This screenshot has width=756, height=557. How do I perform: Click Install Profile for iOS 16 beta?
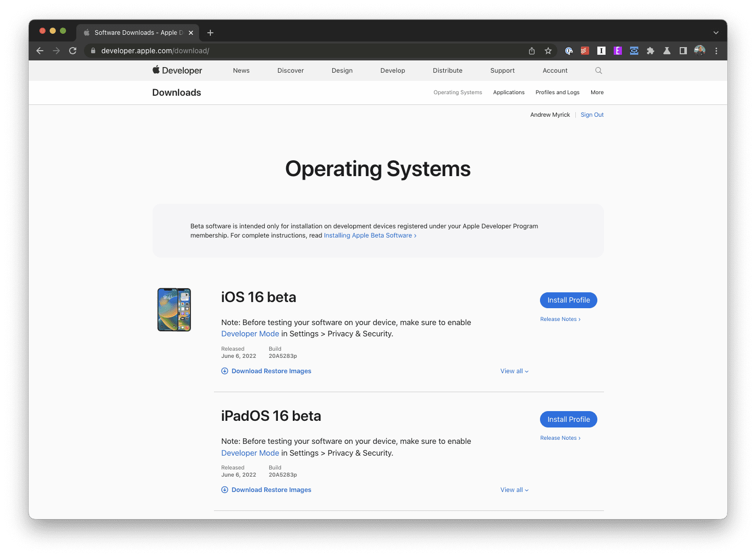point(569,300)
